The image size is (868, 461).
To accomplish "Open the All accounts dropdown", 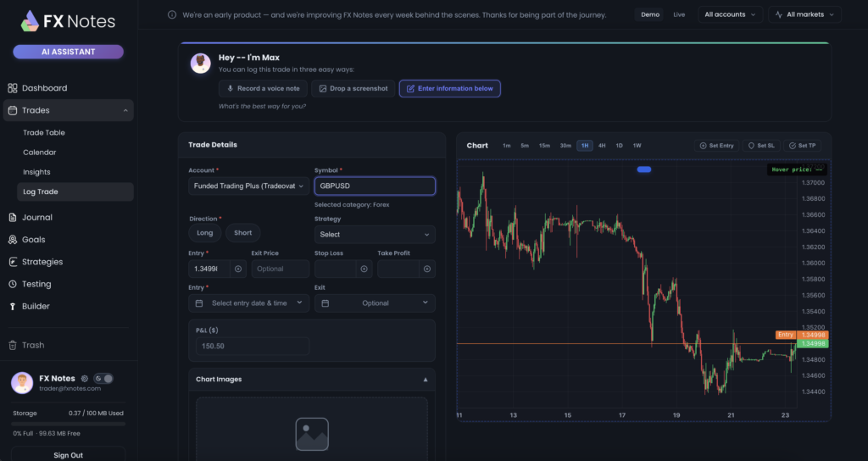I will [729, 14].
